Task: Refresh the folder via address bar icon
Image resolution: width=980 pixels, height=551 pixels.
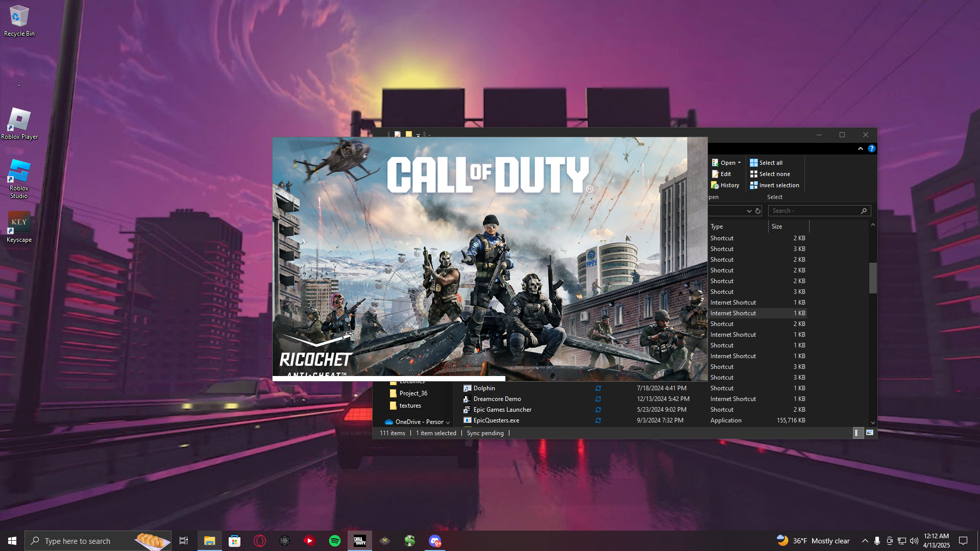Action: click(758, 211)
